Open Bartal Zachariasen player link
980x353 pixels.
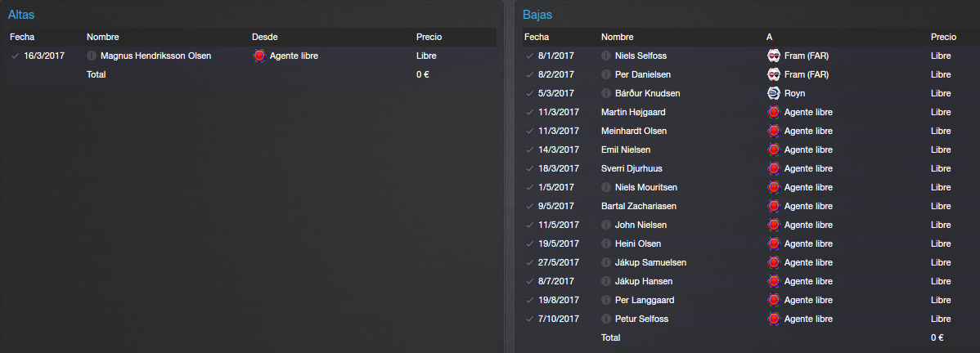tap(639, 206)
